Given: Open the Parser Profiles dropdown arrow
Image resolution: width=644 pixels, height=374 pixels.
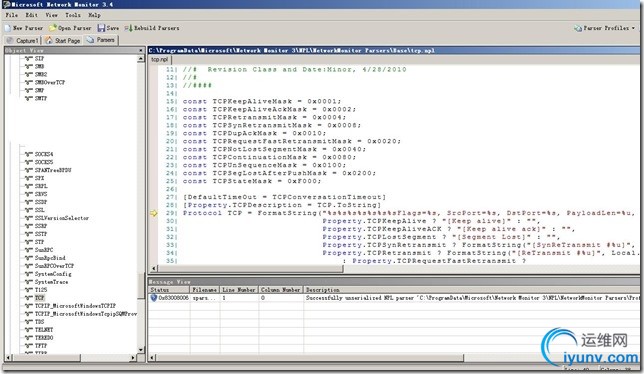Looking at the screenshot, I should click(x=633, y=28).
